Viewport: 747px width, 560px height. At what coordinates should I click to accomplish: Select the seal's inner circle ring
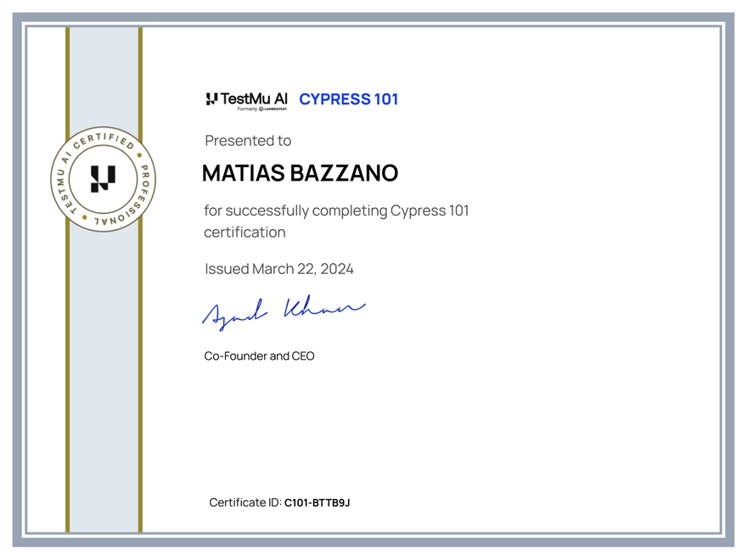click(103, 146)
